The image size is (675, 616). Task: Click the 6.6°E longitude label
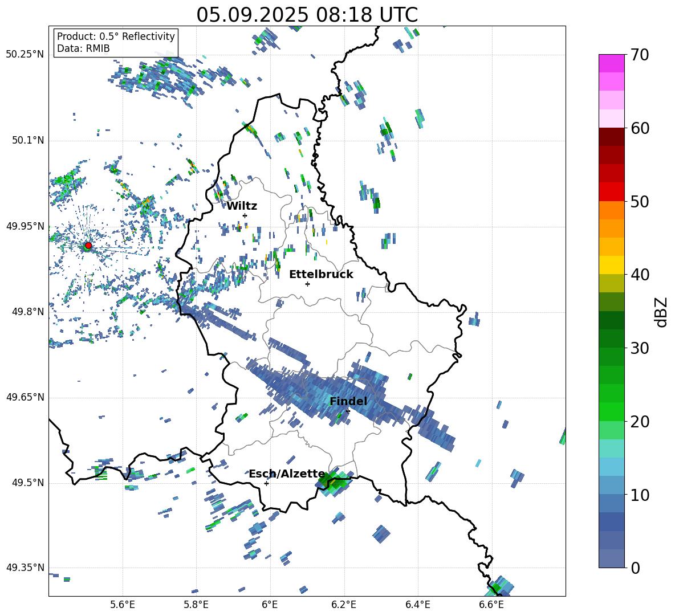coord(491,605)
